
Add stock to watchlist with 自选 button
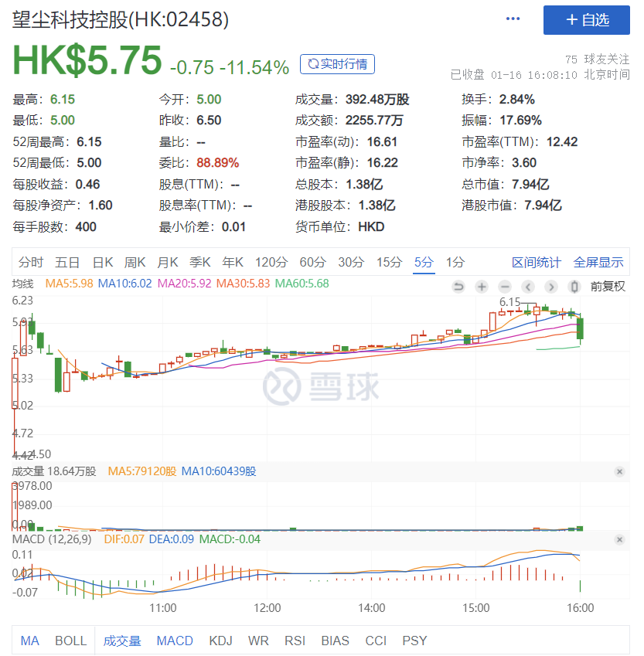click(x=586, y=20)
